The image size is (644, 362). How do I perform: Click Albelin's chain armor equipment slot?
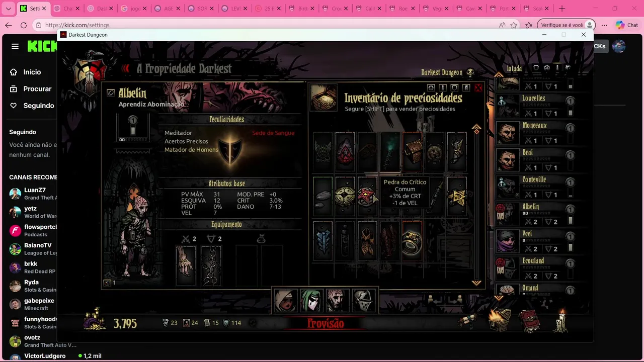point(211,265)
